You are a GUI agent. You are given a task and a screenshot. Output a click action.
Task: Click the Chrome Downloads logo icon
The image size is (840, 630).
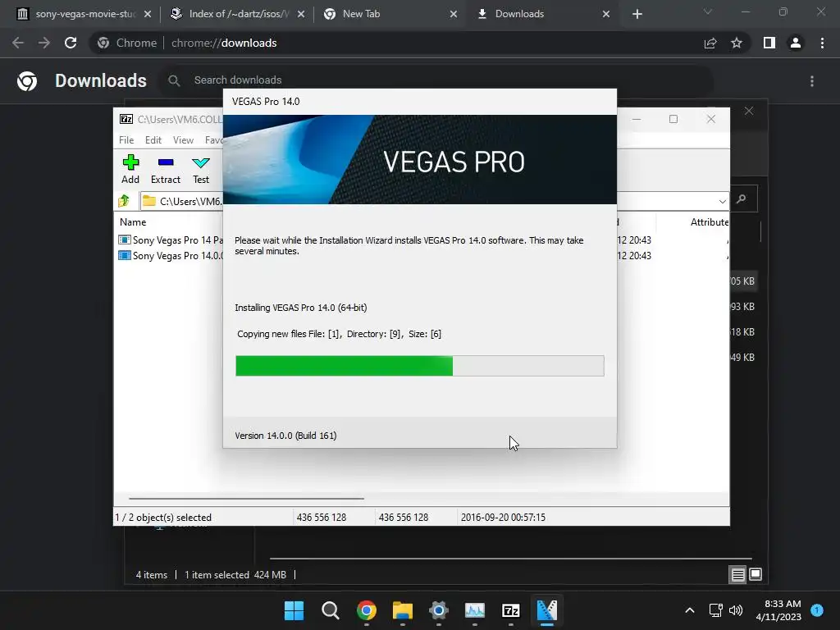coord(27,81)
